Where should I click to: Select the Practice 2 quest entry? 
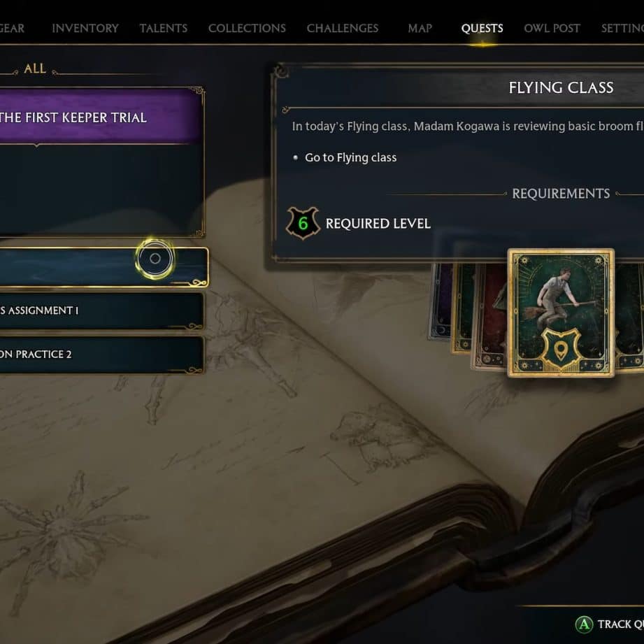101,355
